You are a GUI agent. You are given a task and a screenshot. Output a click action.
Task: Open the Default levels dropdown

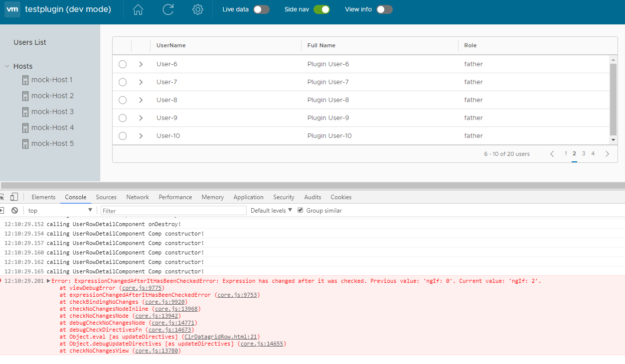(x=271, y=211)
